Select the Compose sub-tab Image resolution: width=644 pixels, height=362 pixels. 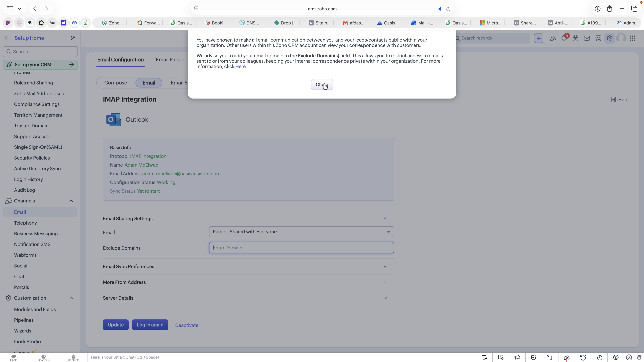click(116, 83)
